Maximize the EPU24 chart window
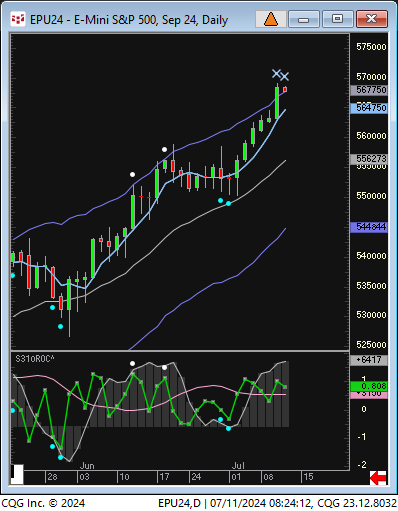Screen dimensions: 398x511 point(337,19)
